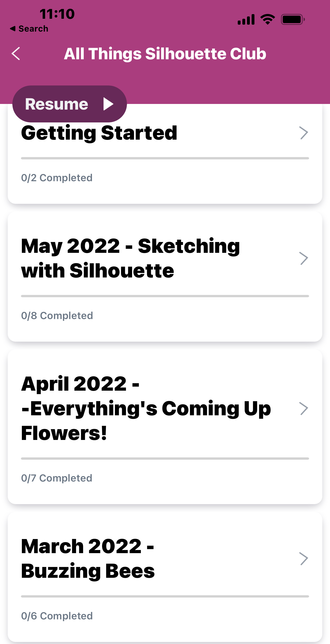Tap the Wi-Fi status icon
Screen dimensions: 330x644
pyautogui.click(x=268, y=20)
